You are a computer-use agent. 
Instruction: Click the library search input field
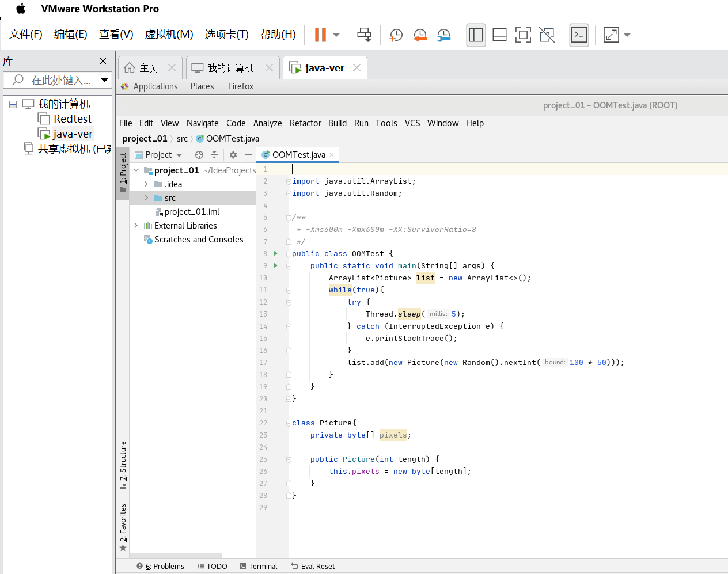tap(60, 80)
